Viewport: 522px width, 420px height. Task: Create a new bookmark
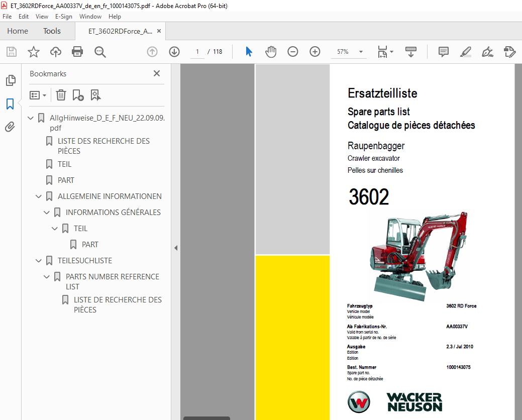click(78, 95)
